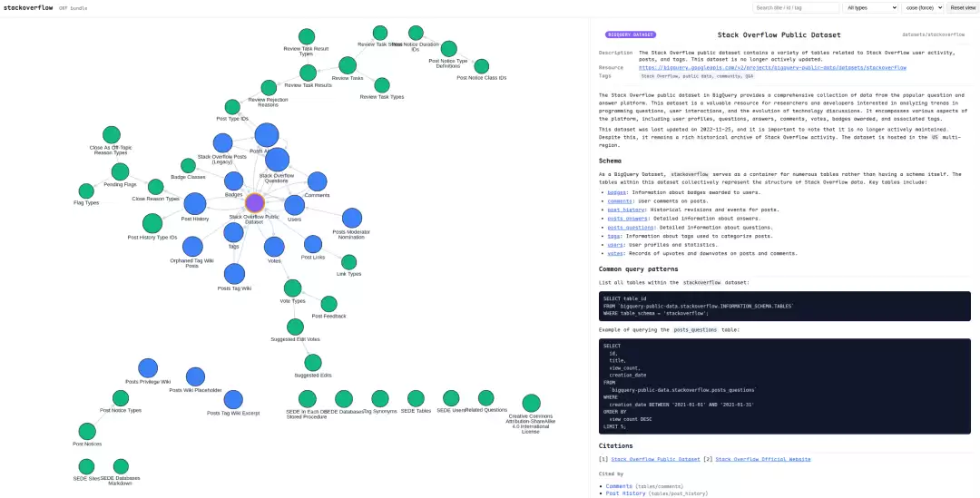
Task: Open the Post History cited-by link
Action: 625,493
